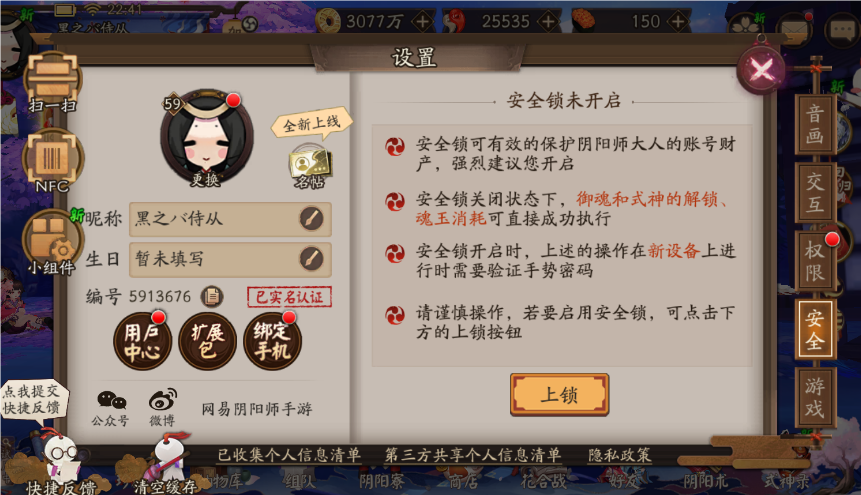This screenshot has width=861, height=495.
Task: Switch to the 交互 settings tab
Action: tap(815, 192)
